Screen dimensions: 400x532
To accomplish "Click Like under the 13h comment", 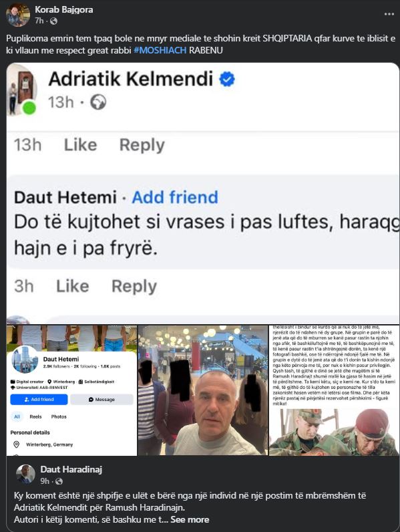I will (81, 145).
